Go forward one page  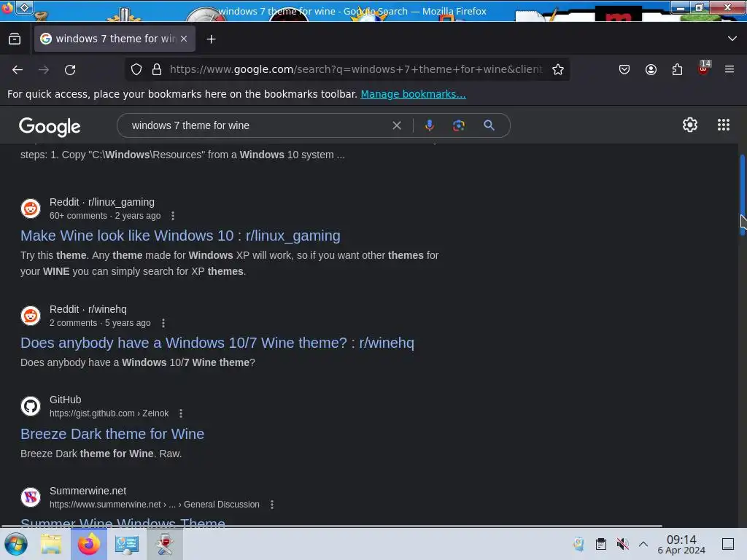pos(44,69)
